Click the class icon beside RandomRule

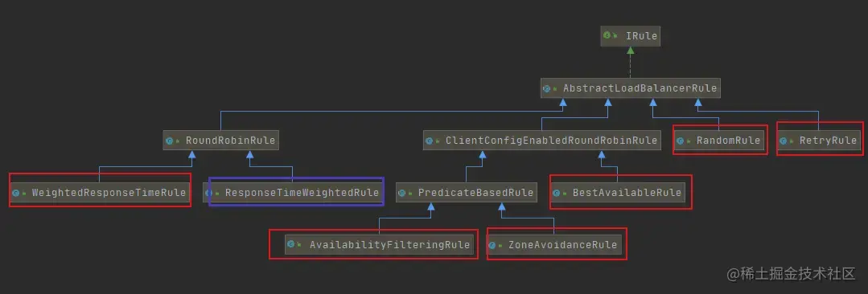point(681,141)
